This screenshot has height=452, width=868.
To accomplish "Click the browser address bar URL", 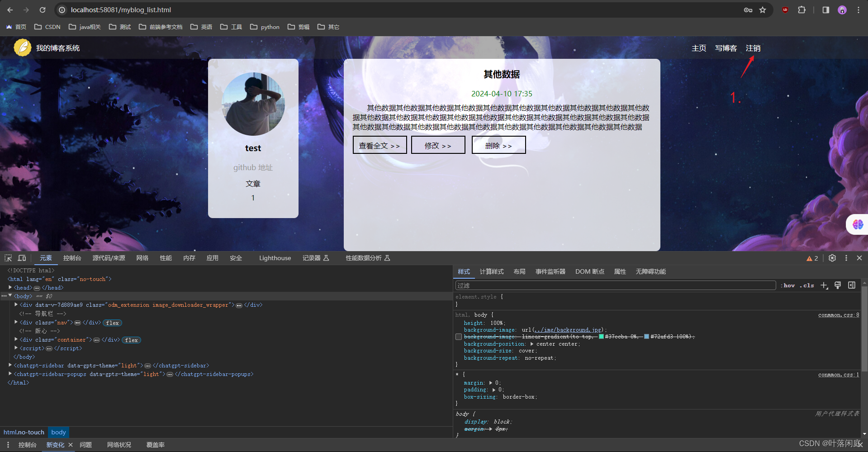I will coord(121,10).
